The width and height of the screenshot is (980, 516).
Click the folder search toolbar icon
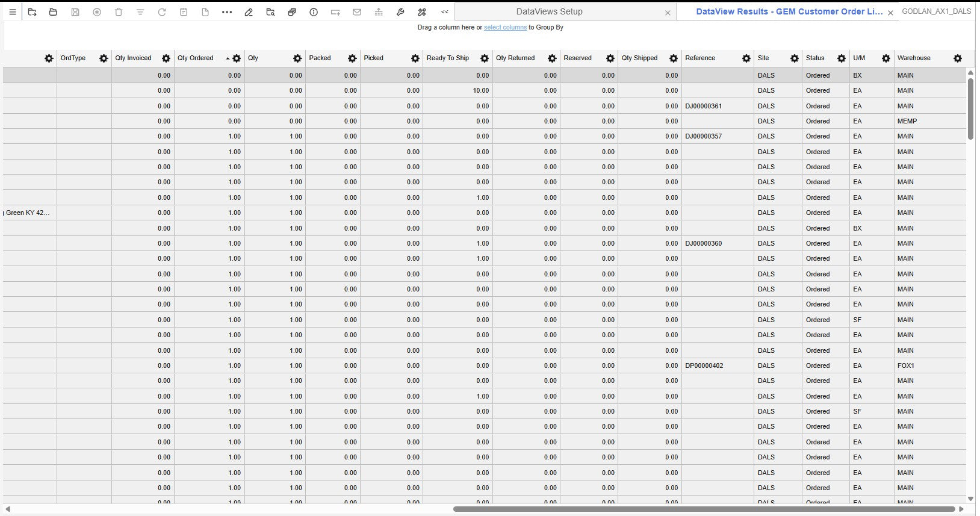click(x=270, y=12)
